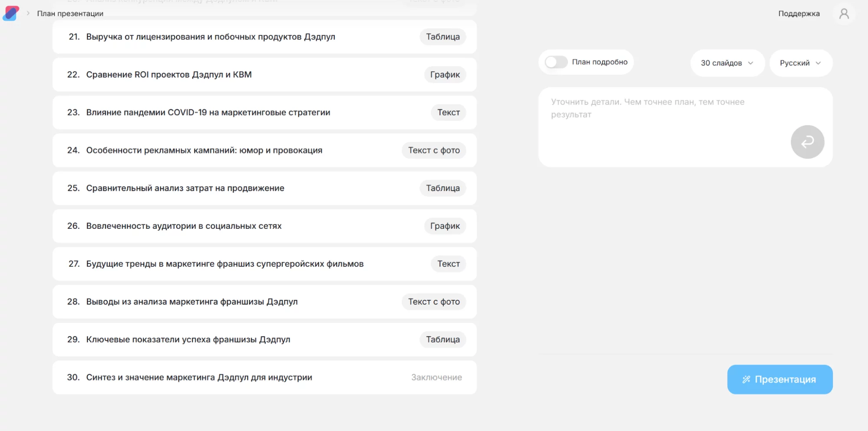Click the submit arrow button in details box

tap(807, 142)
